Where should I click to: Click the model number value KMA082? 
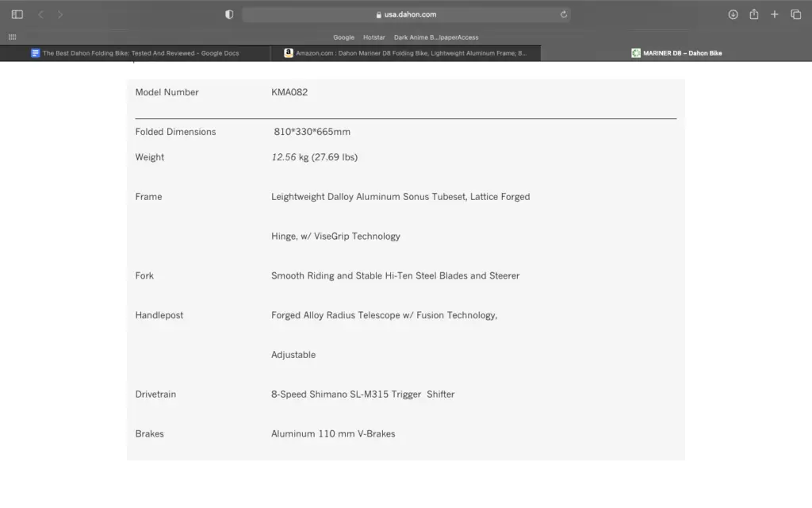pyautogui.click(x=289, y=92)
